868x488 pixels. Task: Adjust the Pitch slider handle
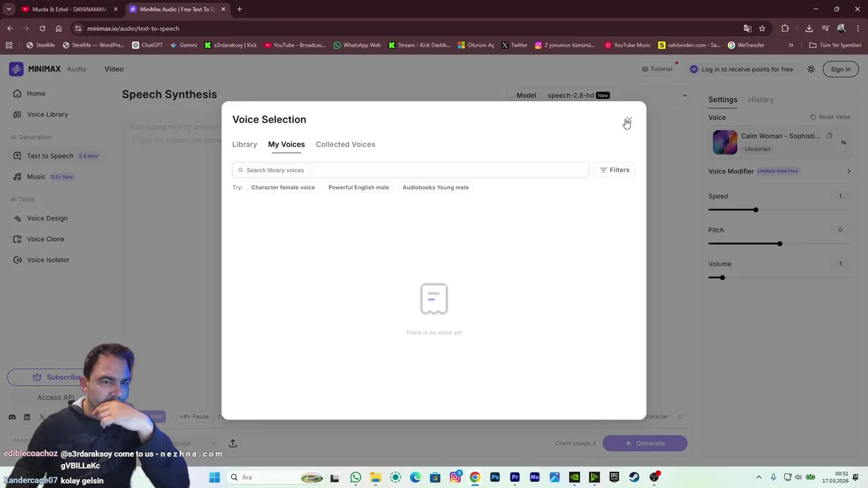[780, 244]
